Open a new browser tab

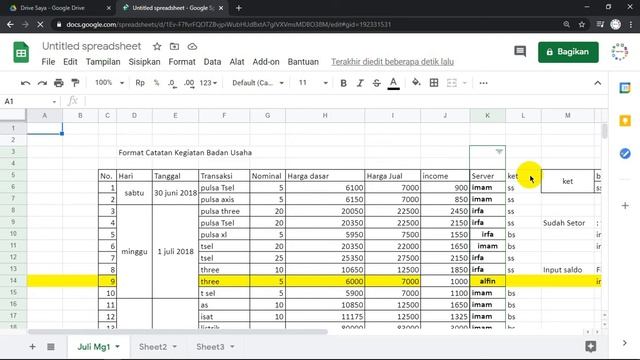click(239, 8)
